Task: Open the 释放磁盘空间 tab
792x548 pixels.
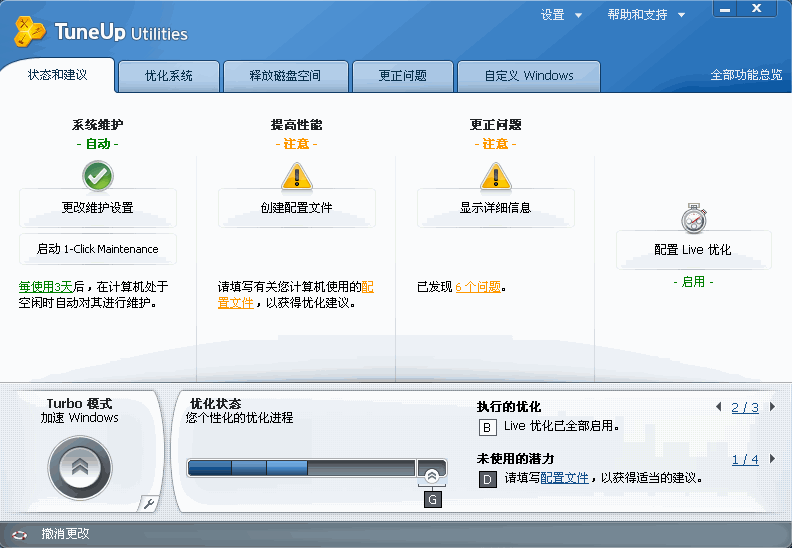Action: (x=285, y=76)
